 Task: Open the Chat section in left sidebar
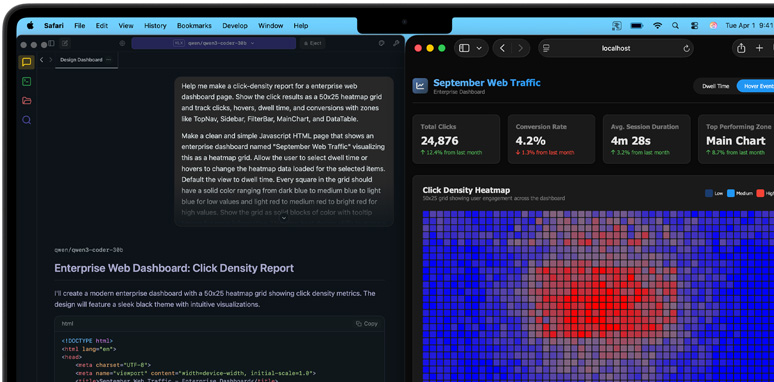pos(27,62)
